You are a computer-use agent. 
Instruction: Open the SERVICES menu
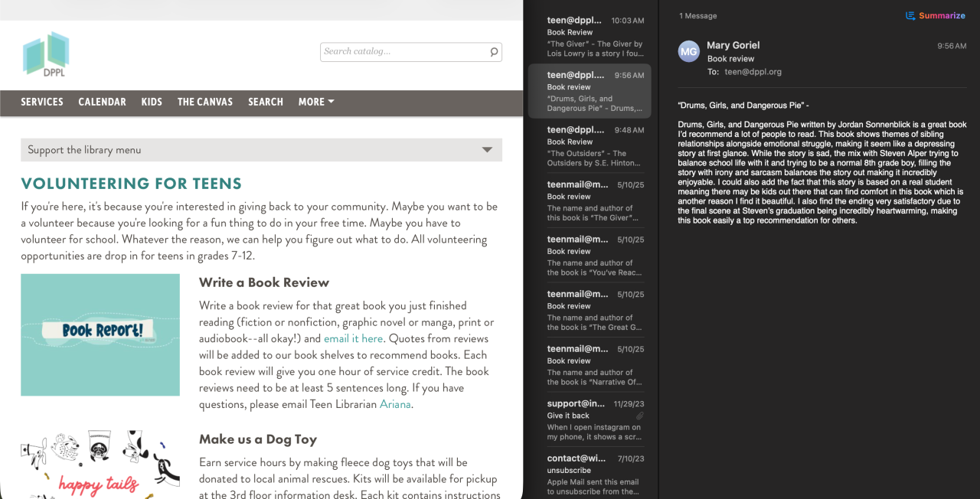(42, 102)
